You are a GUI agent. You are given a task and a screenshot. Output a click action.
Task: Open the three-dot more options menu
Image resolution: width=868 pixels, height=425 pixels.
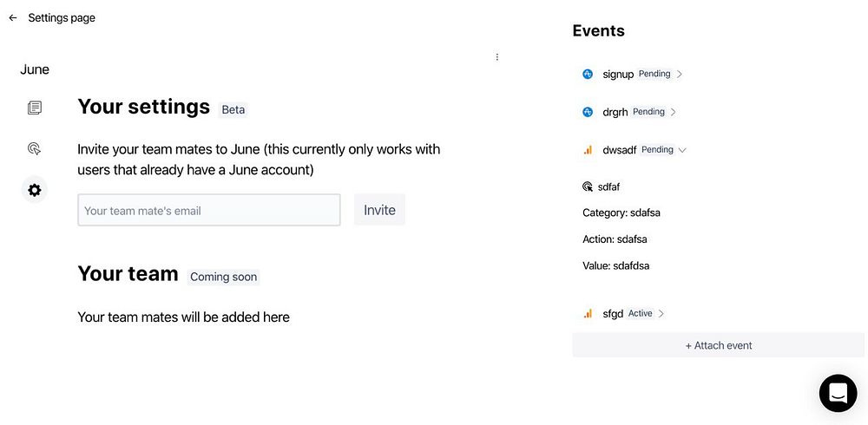pyautogui.click(x=496, y=57)
